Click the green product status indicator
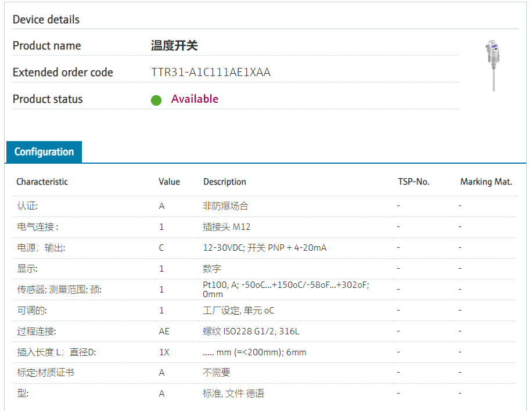532x411 pixels. pyautogui.click(x=156, y=100)
